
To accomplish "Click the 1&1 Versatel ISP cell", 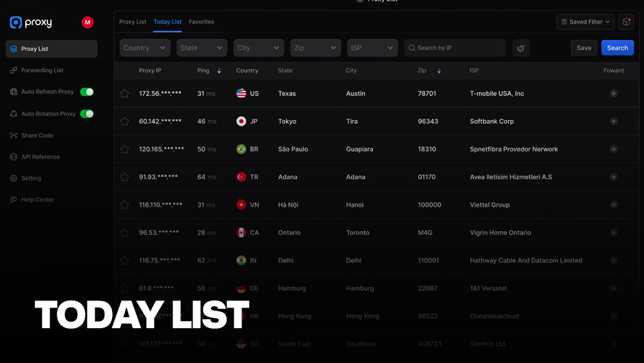I will point(488,288).
